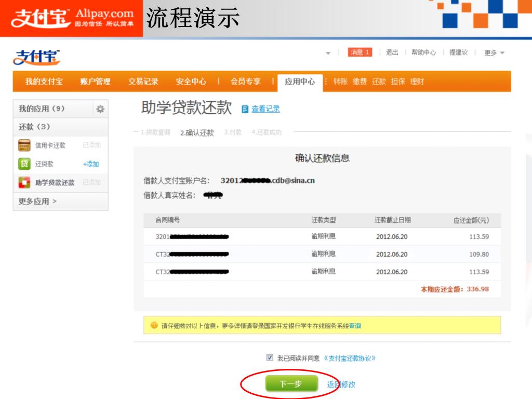Open the 消息 1 notification badge
532x399 pixels.
360,52
